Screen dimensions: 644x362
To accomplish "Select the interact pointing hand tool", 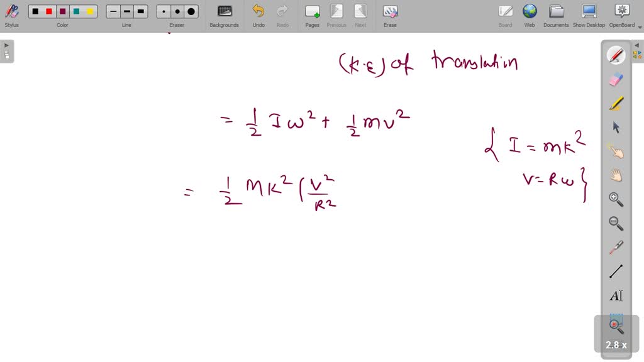I will pyautogui.click(x=616, y=151).
